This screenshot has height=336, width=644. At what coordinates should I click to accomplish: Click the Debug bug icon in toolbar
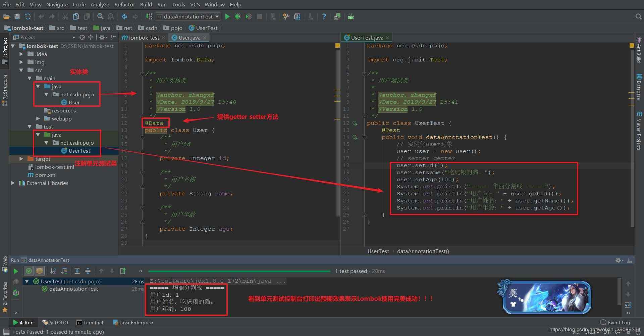(x=238, y=16)
